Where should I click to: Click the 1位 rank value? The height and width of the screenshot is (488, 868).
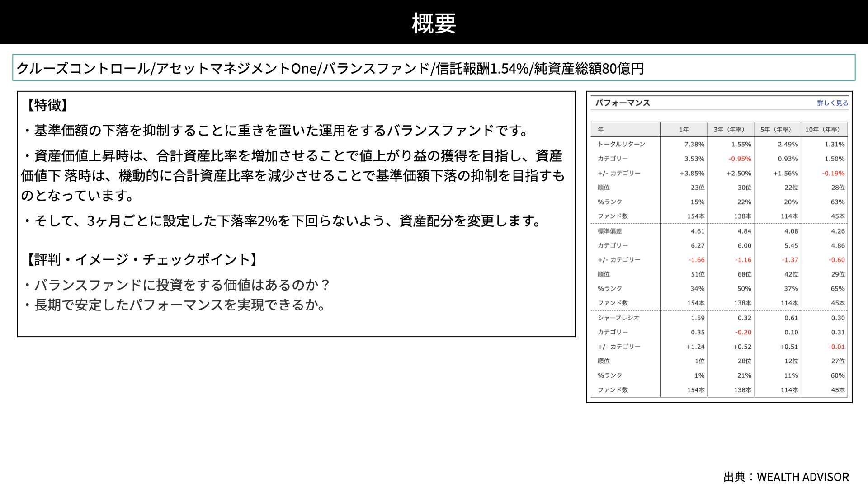tap(700, 361)
